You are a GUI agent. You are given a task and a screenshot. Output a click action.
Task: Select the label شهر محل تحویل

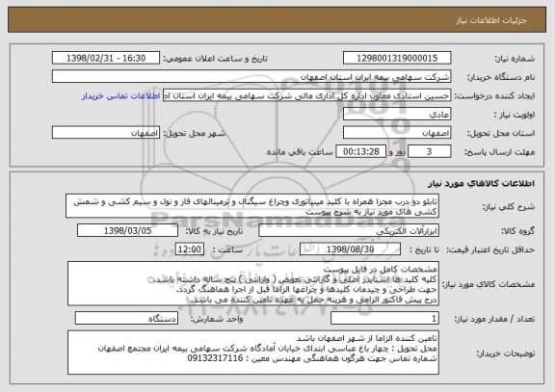coord(194,133)
